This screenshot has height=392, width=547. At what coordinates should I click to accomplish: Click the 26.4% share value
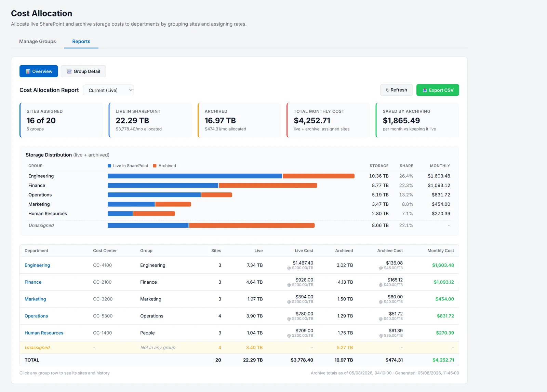point(406,176)
